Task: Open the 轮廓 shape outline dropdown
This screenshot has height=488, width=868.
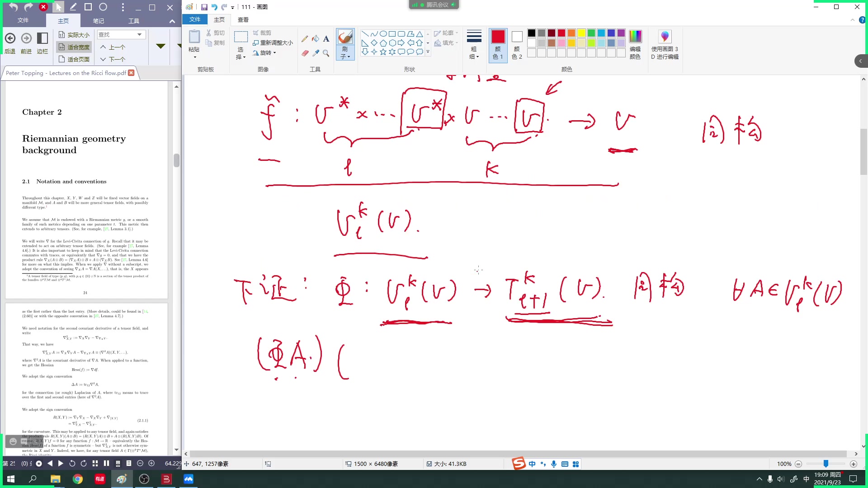Action: (446, 33)
